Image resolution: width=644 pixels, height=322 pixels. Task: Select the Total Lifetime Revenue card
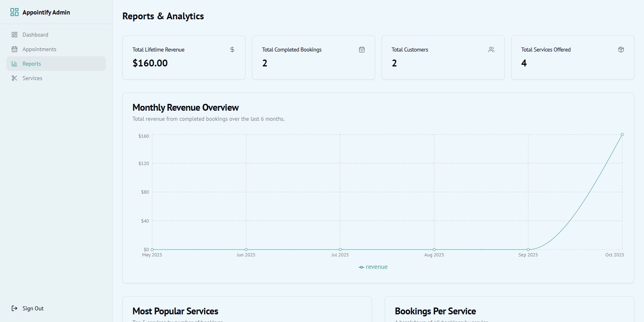(184, 58)
